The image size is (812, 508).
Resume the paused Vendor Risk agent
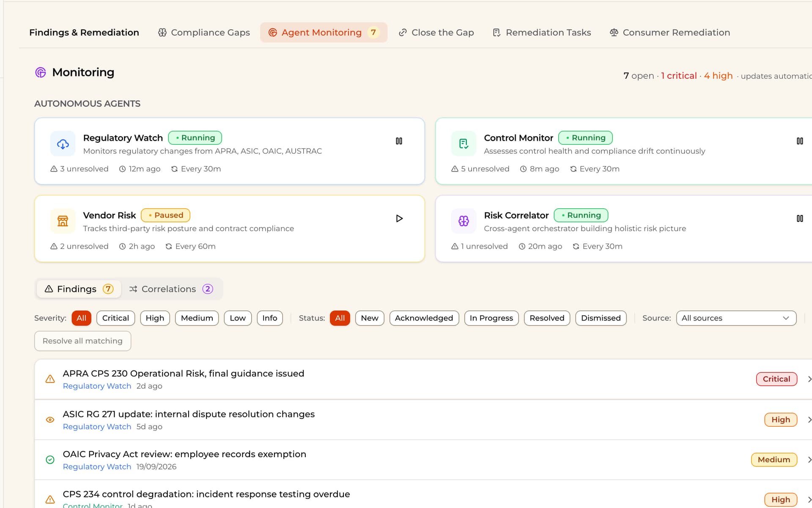(399, 218)
